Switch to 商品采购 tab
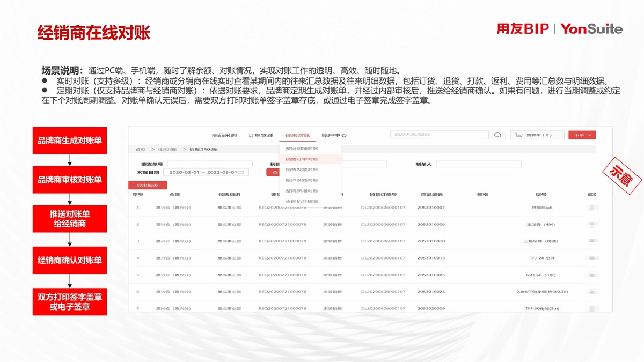Viewport: 644px width, 362px height. [224, 135]
